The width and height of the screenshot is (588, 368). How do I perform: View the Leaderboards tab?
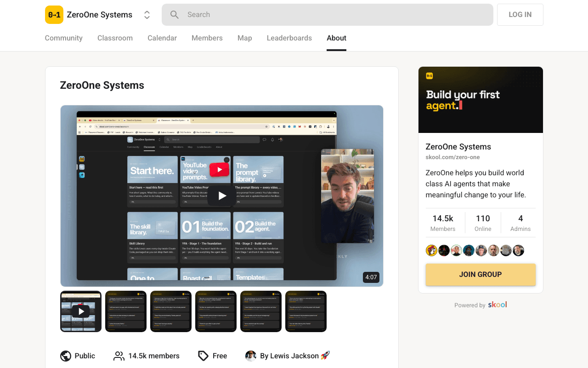click(289, 38)
